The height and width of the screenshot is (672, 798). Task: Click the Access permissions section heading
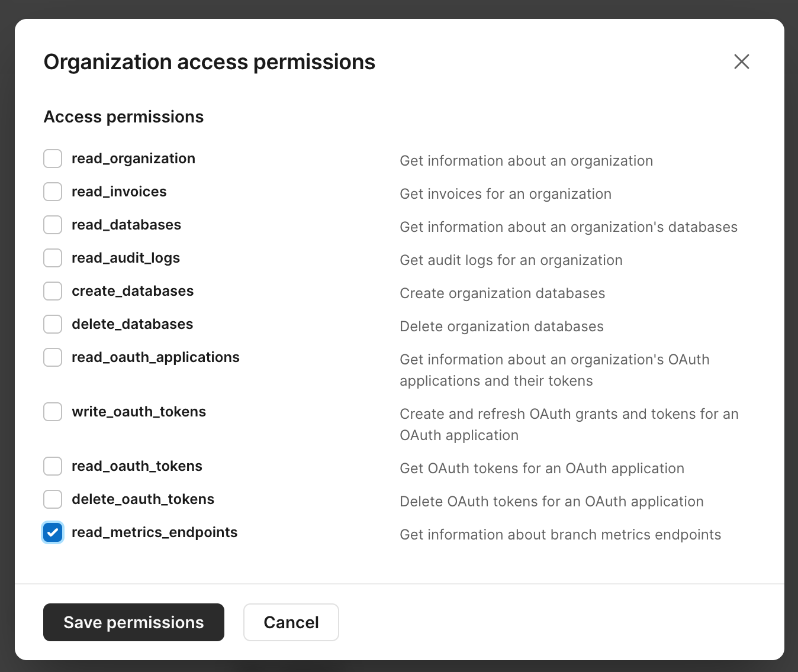(x=123, y=117)
